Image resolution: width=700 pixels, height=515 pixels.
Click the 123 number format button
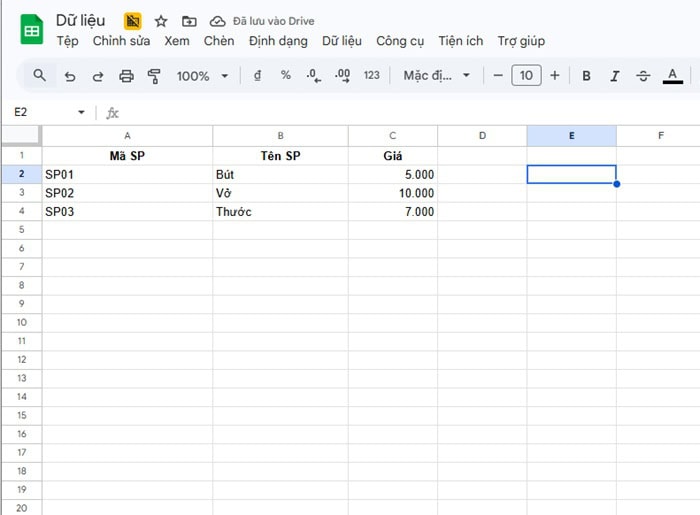[x=372, y=76]
